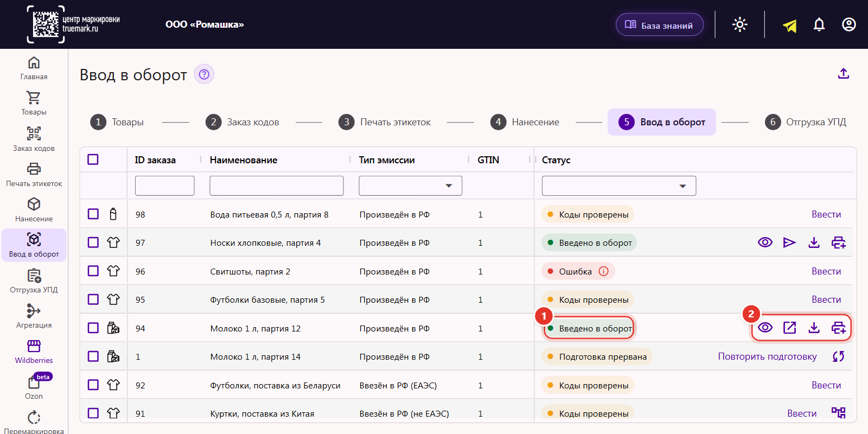Viewport: 868px width, 434px height.
Task: Open Заказ кодов in the sidebar
Action: [x=34, y=139]
